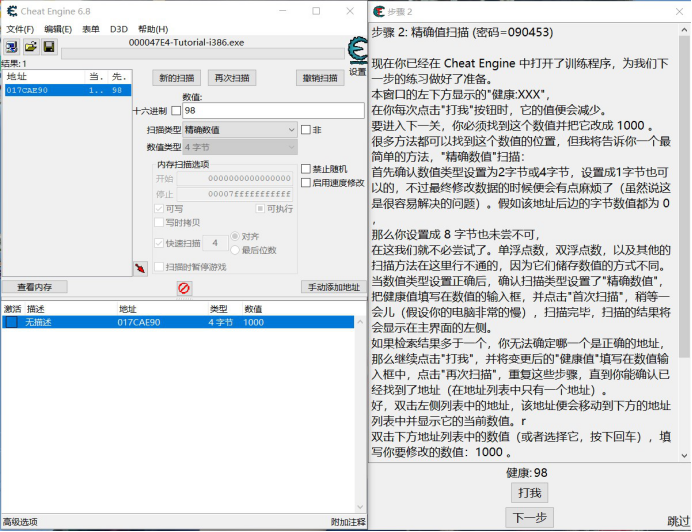This screenshot has width=692, height=532.
Task: Click 描述 column header in address table
Action: pos(36,309)
